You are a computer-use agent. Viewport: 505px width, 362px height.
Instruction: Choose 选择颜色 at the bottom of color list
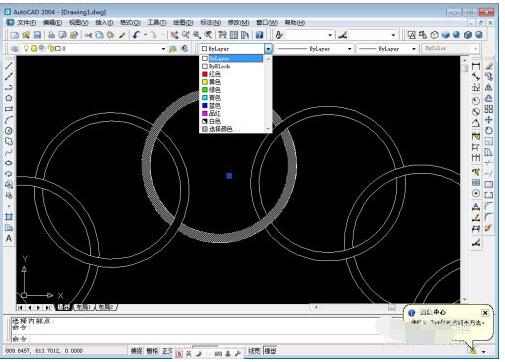(x=220, y=129)
